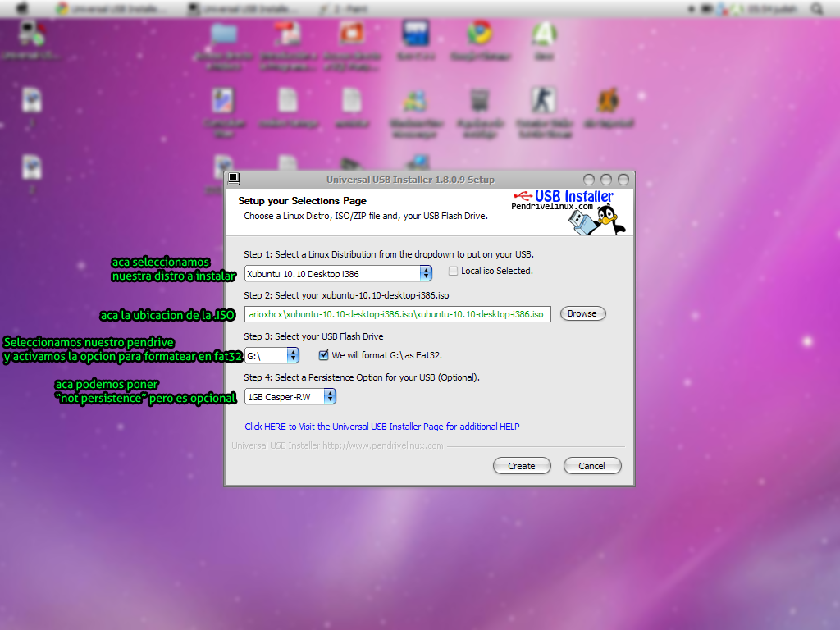Image resolution: width=840 pixels, height=630 pixels.
Task: Click the Create button
Action: point(522,466)
